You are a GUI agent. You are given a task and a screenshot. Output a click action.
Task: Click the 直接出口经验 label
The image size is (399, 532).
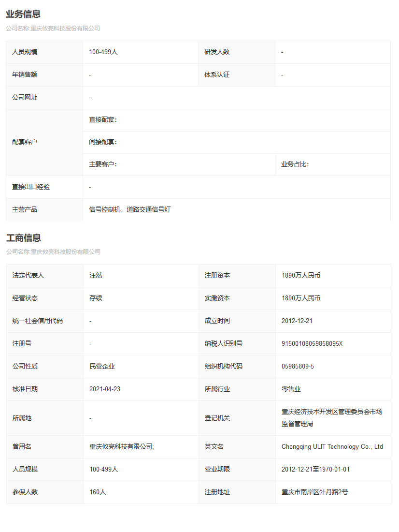coord(31,187)
